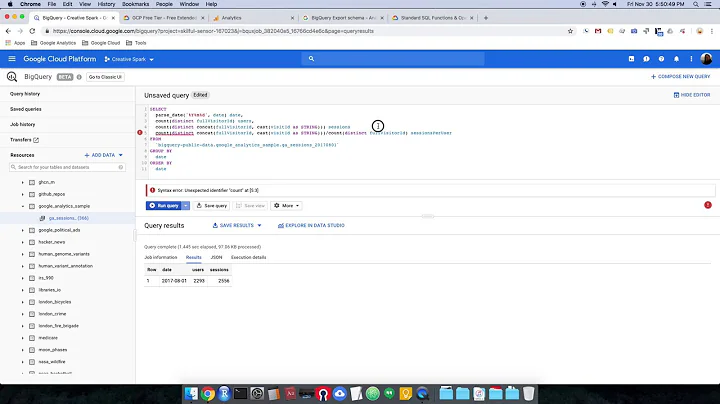Open Saved queries

(x=26, y=109)
